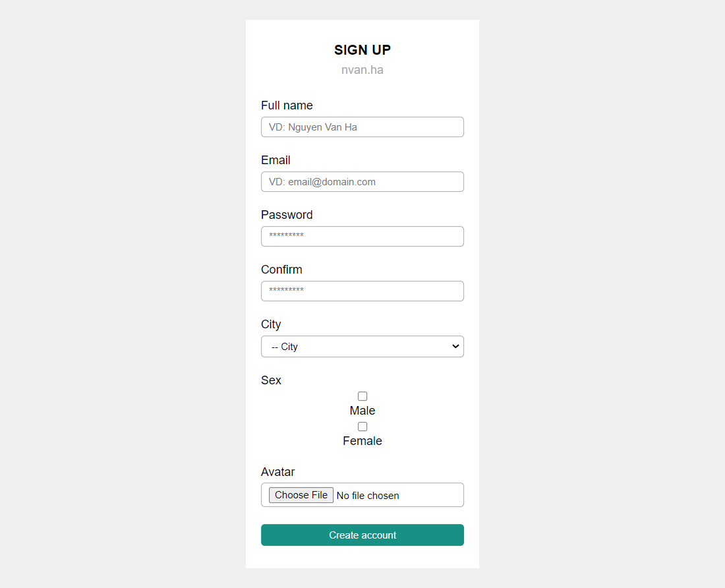Open the Choose File avatar button

point(301,495)
